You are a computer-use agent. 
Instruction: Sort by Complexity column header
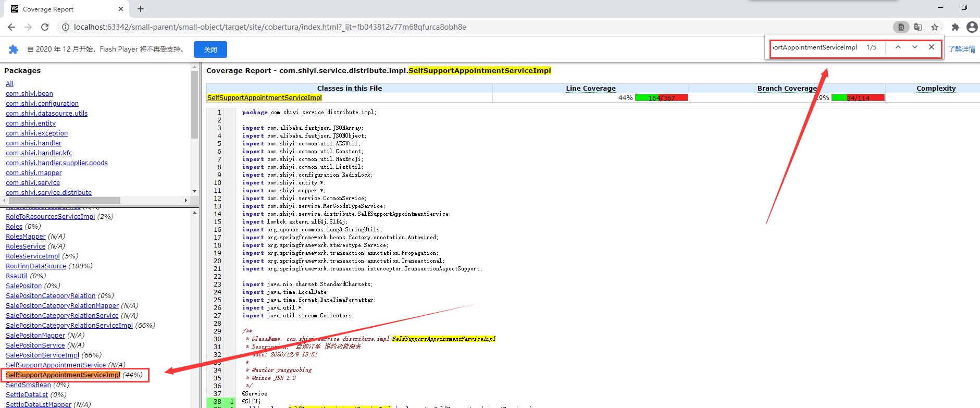point(936,89)
